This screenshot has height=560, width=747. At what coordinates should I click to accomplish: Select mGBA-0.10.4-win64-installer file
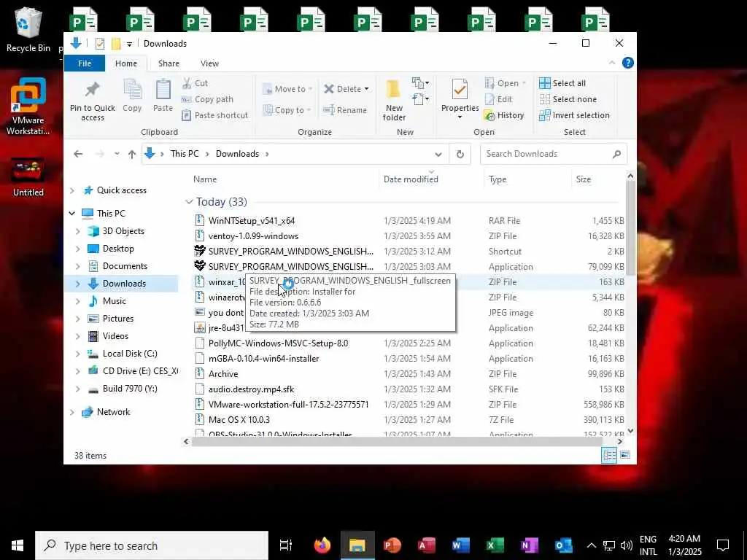[x=263, y=359]
